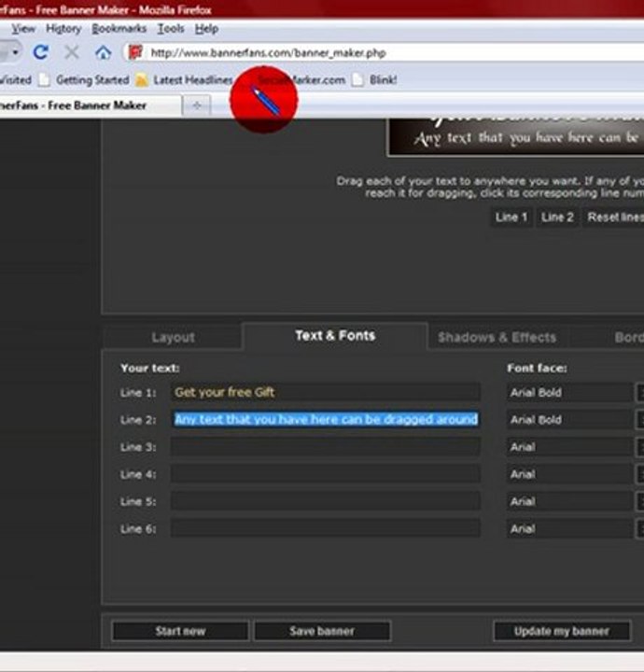Open the View menu
This screenshot has height=672, width=644.
tap(23, 29)
